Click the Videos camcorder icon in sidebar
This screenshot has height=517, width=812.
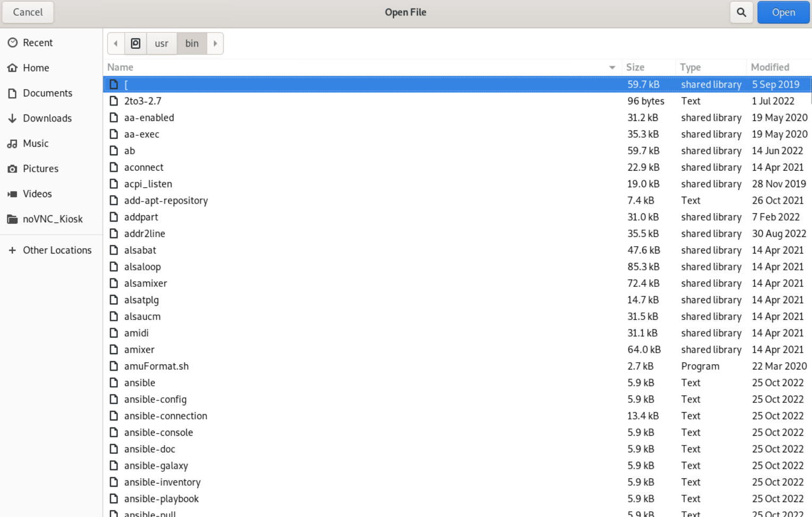(x=13, y=194)
